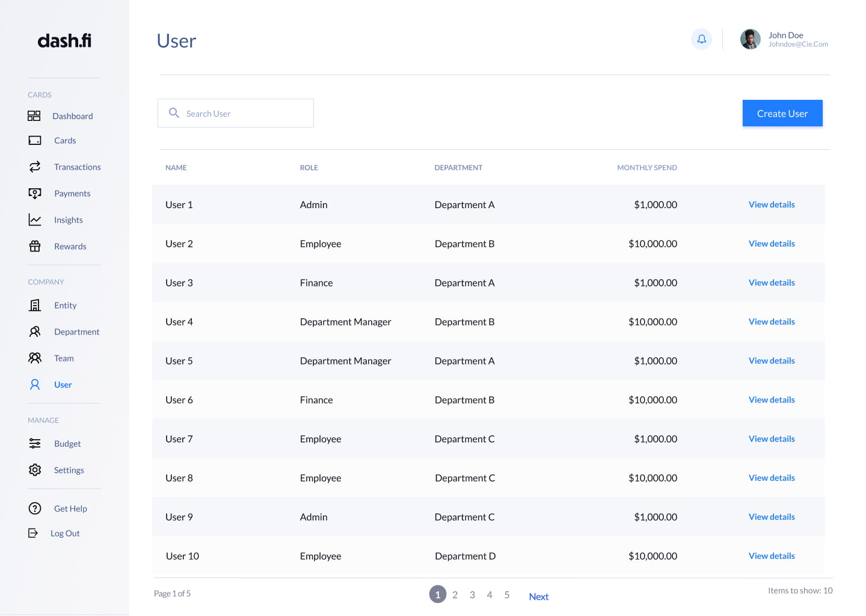
Task: Go to the Team page
Action: click(x=64, y=359)
